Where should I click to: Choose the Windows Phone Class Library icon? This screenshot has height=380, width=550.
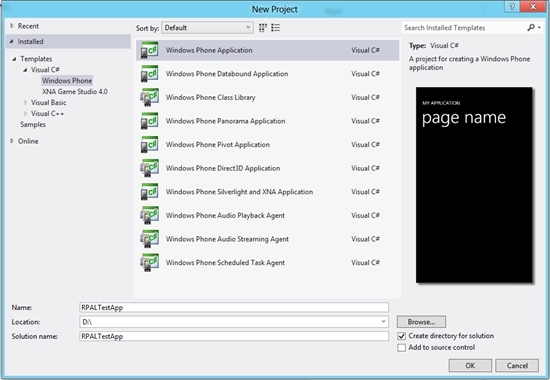pos(149,97)
